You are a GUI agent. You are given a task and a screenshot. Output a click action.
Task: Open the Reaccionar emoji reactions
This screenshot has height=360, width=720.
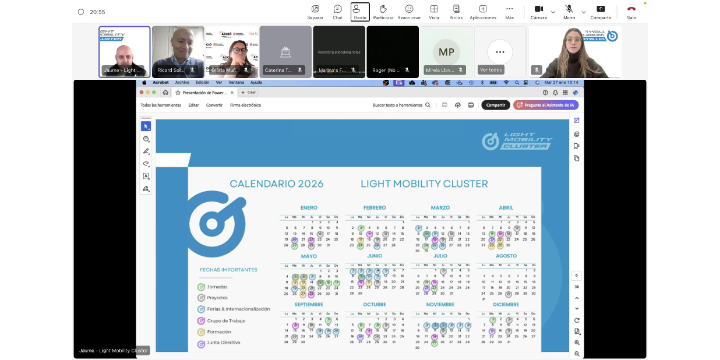(x=409, y=12)
